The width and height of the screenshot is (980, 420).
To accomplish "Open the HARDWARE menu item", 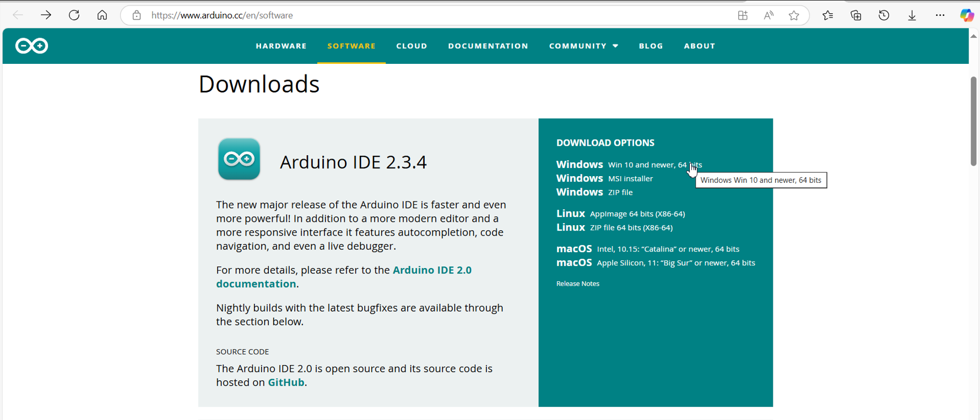I will coord(281,46).
